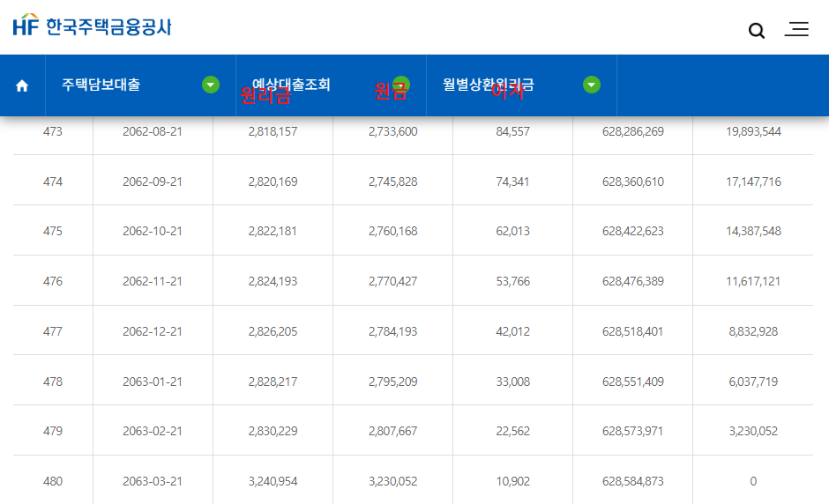Click interest value 62,013

(513, 231)
